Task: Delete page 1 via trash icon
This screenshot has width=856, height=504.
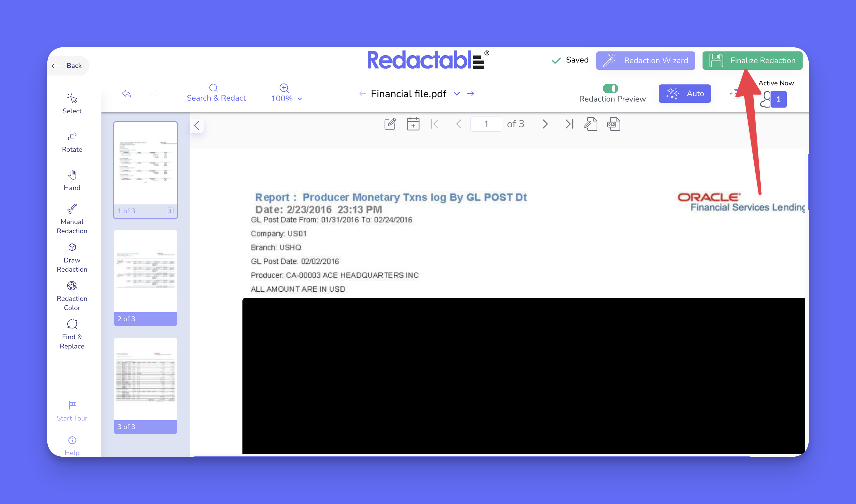Action: [170, 210]
